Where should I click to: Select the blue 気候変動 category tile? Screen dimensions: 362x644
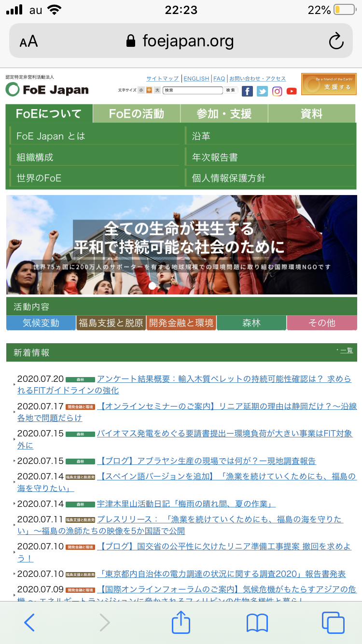point(41,323)
